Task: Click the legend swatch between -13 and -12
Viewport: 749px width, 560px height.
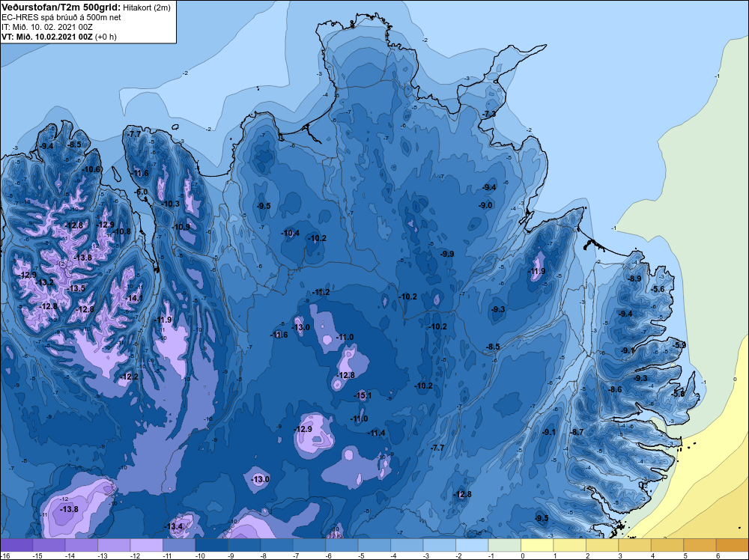Action: pos(114,545)
